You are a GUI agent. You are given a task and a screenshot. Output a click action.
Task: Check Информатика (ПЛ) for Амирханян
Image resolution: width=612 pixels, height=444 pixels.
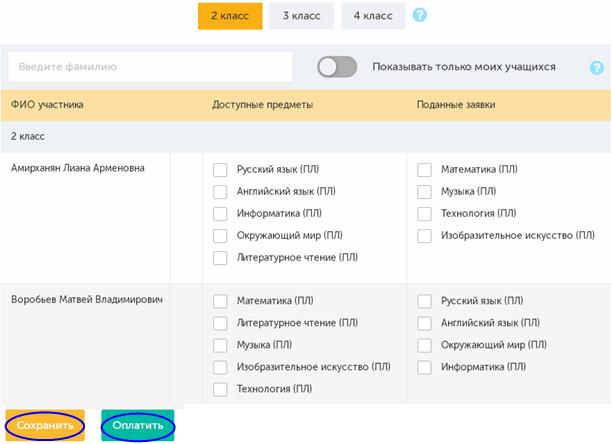[220, 214]
